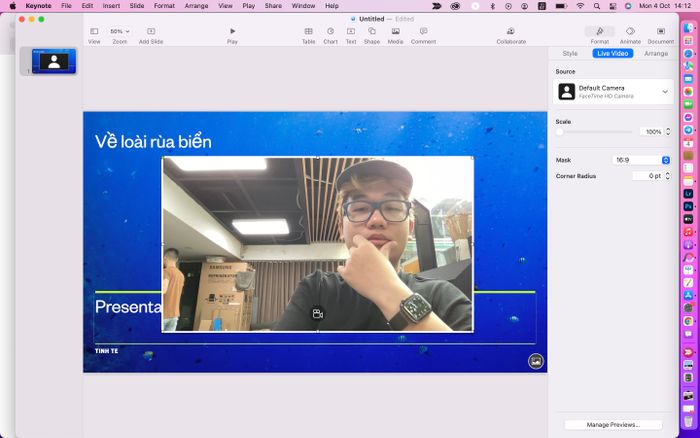Open the File menu
The image size is (700, 438).
tap(66, 6)
